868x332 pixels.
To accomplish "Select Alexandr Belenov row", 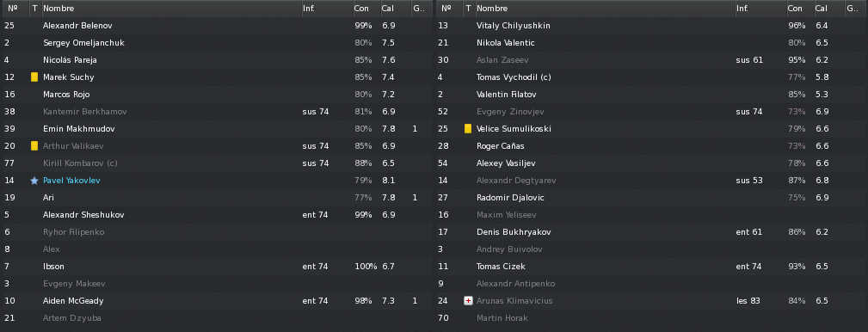I will coord(217,26).
